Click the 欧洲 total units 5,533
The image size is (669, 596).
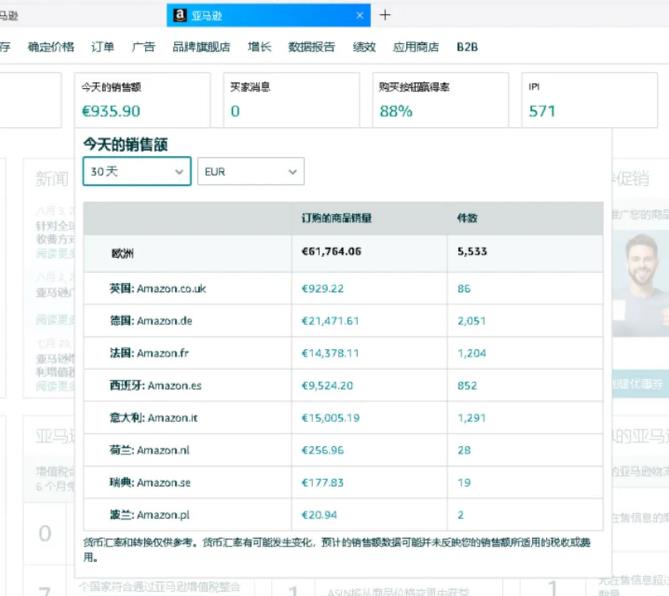click(x=472, y=252)
